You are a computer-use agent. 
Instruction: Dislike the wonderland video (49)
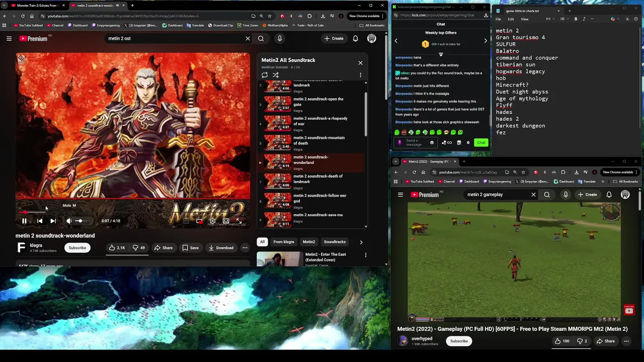point(138,248)
